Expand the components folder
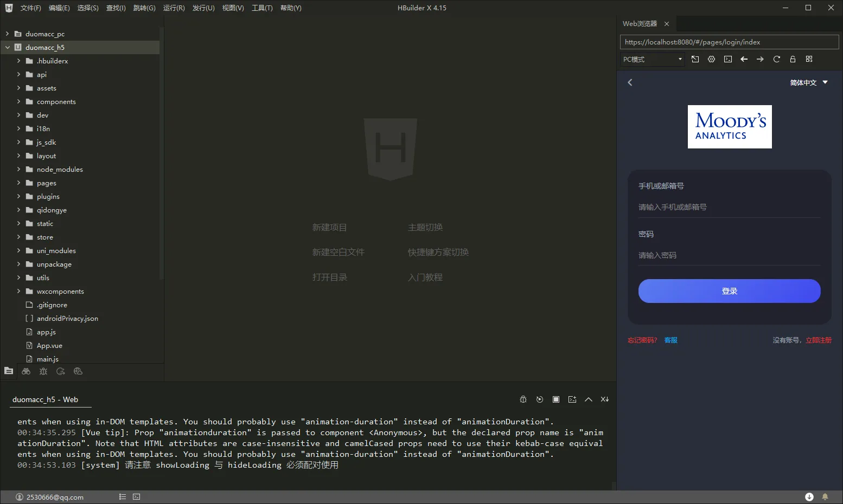Viewport: 843px width, 504px height. point(18,101)
